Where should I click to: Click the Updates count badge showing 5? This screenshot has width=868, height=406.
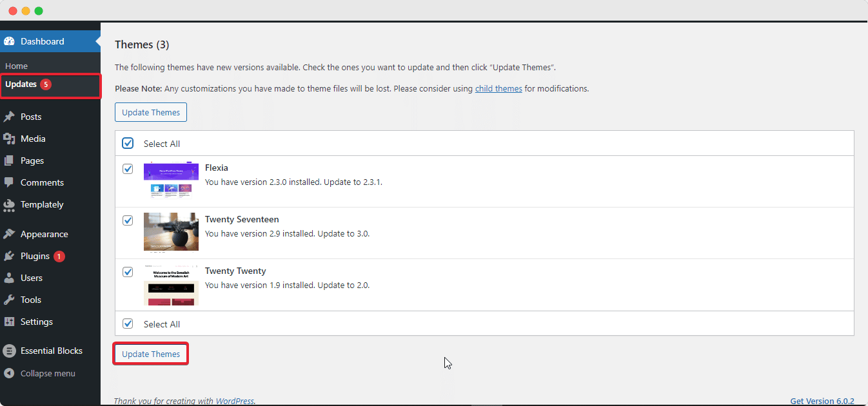[x=46, y=84]
